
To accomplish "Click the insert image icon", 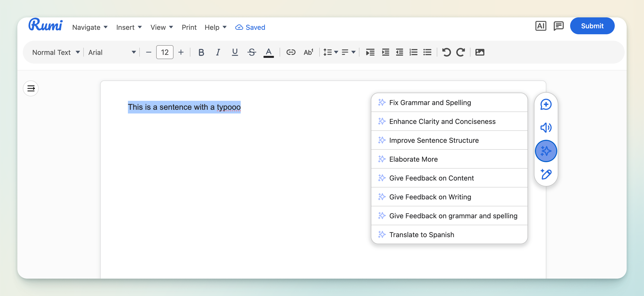I will (479, 52).
